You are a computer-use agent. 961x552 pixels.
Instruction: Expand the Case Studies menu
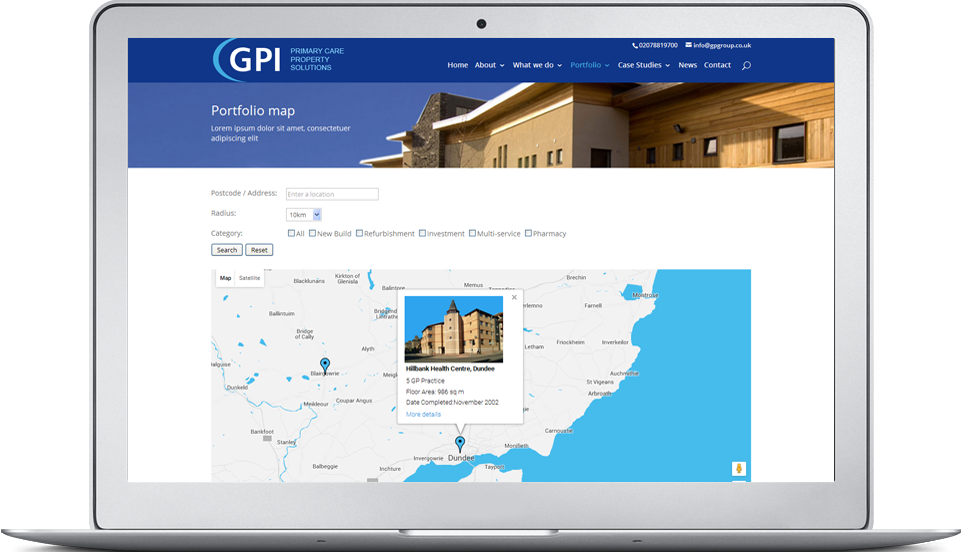click(x=643, y=65)
